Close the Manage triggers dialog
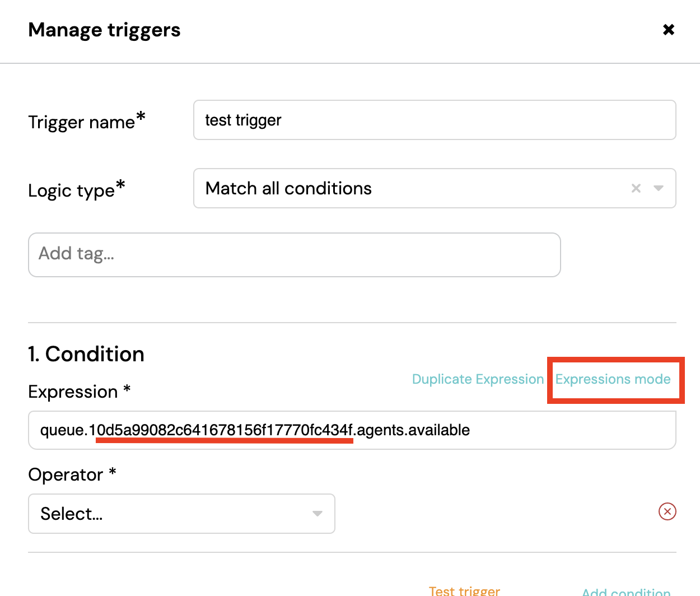This screenshot has width=700, height=596. [x=668, y=30]
